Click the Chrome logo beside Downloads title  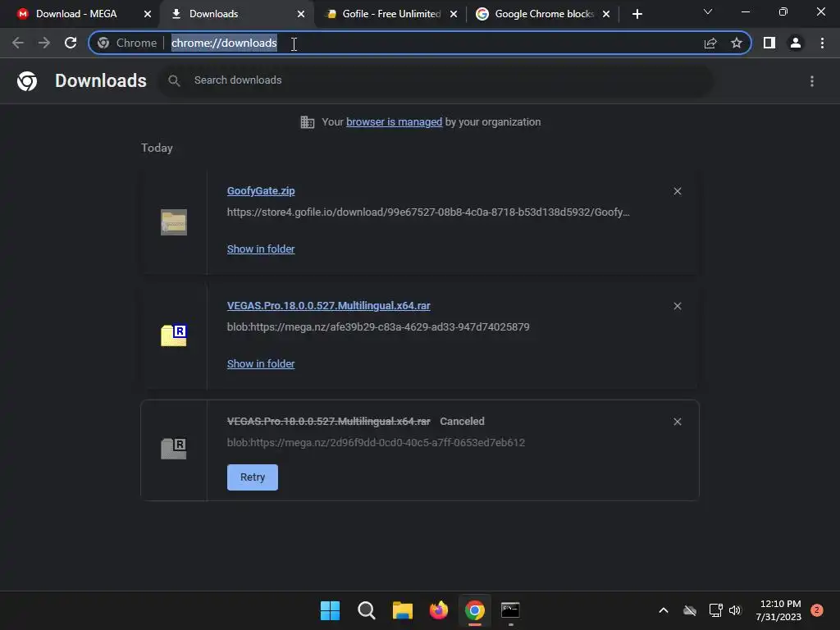click(x=27, y=81)
